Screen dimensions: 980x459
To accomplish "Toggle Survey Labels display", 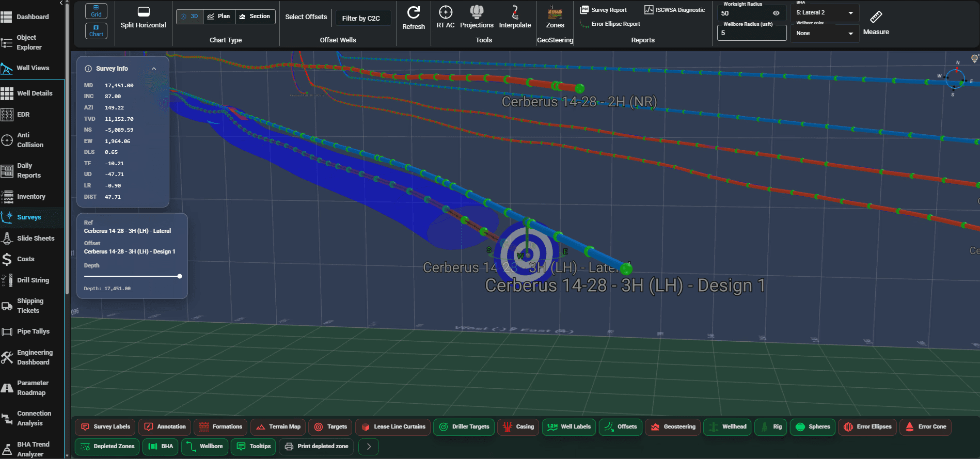I will (x=105, y=427).
